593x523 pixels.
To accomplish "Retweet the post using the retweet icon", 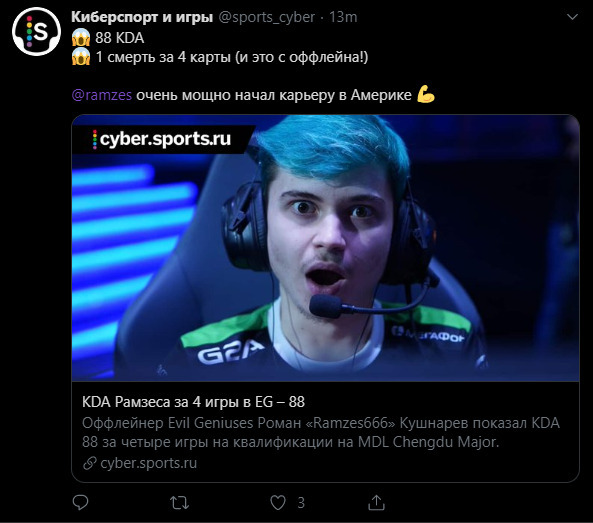I will 179,503.
